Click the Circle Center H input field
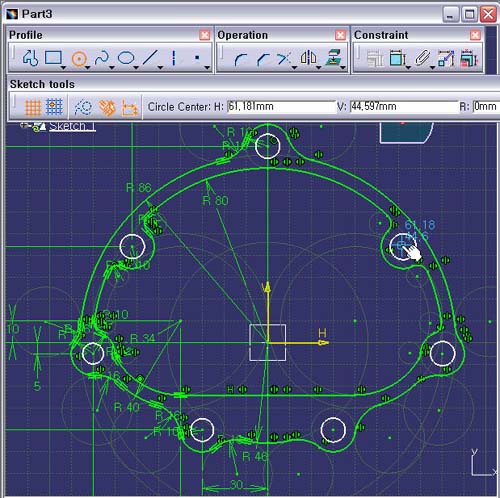Viewport: 500px width, 498px height. pyautogui.click(x=281, y=107)
